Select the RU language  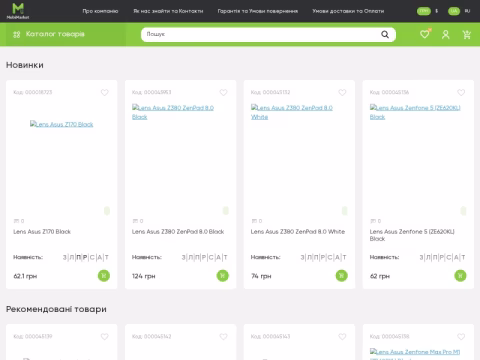[x=467, y=11]
